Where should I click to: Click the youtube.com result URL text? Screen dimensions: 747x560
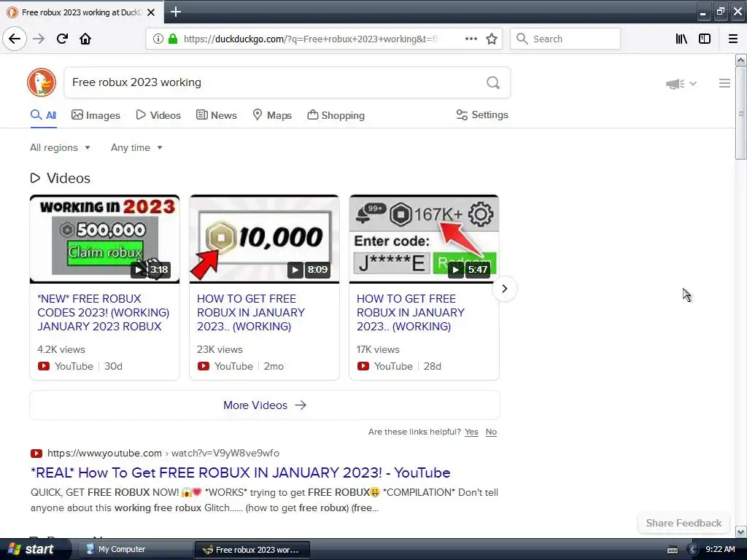point(163,454)
